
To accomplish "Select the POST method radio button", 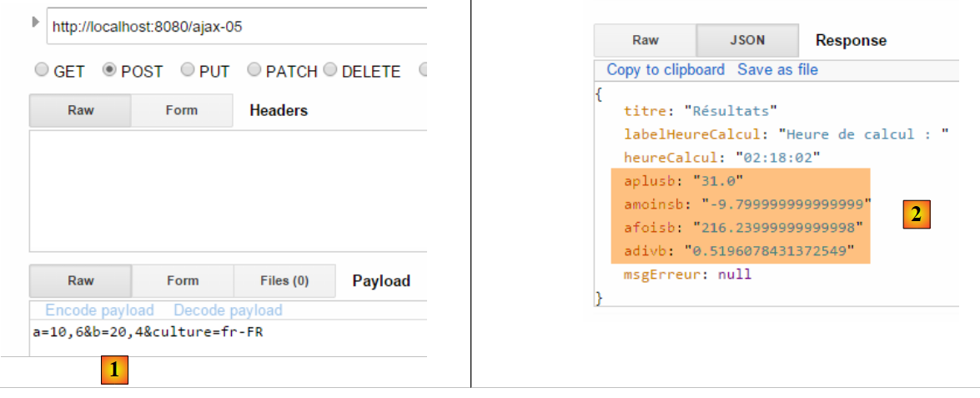I will click(x=108, y=70).
